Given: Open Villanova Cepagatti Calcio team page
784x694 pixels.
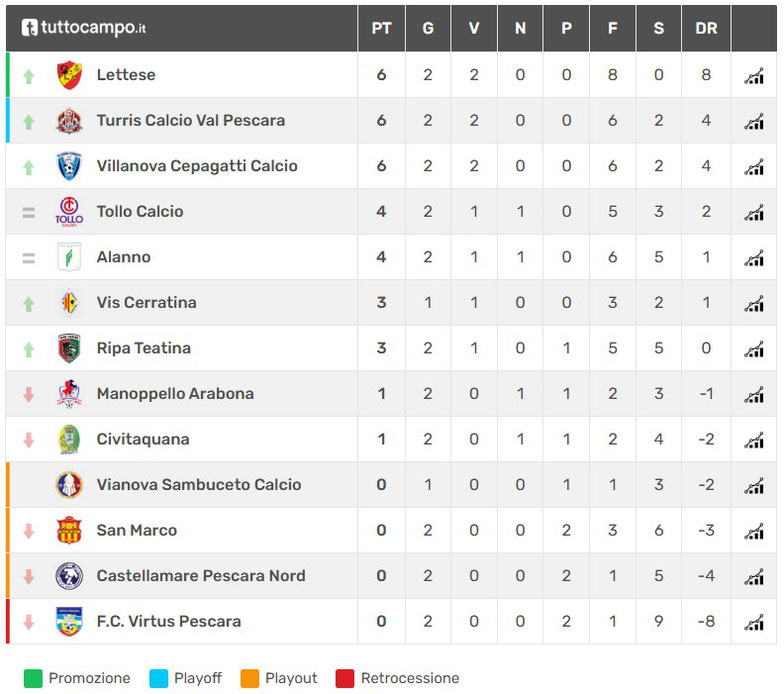Looking at the screenshot, I should tap(197, 166).
